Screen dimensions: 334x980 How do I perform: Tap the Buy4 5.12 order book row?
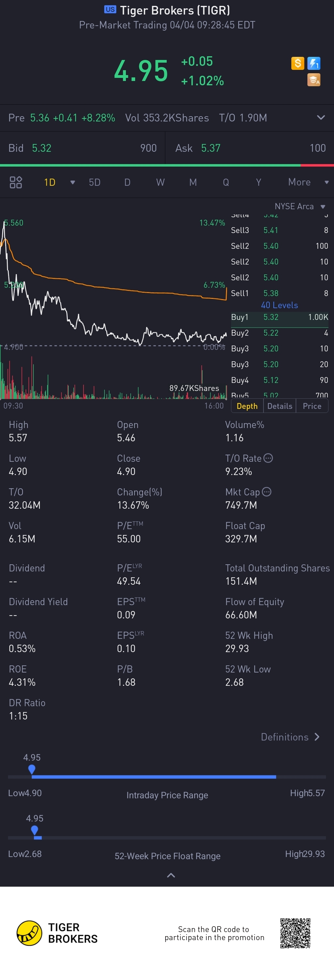(x=280, y=380)
